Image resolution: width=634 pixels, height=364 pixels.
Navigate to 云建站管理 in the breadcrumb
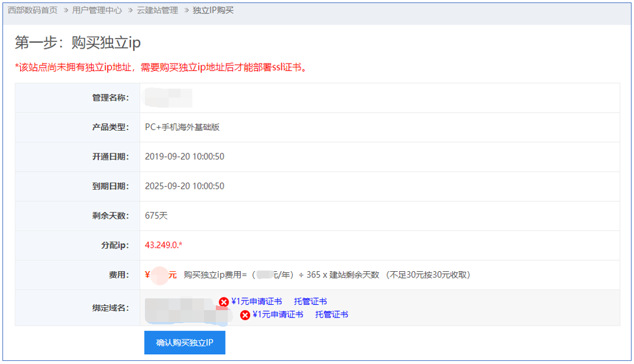(157, 10)
